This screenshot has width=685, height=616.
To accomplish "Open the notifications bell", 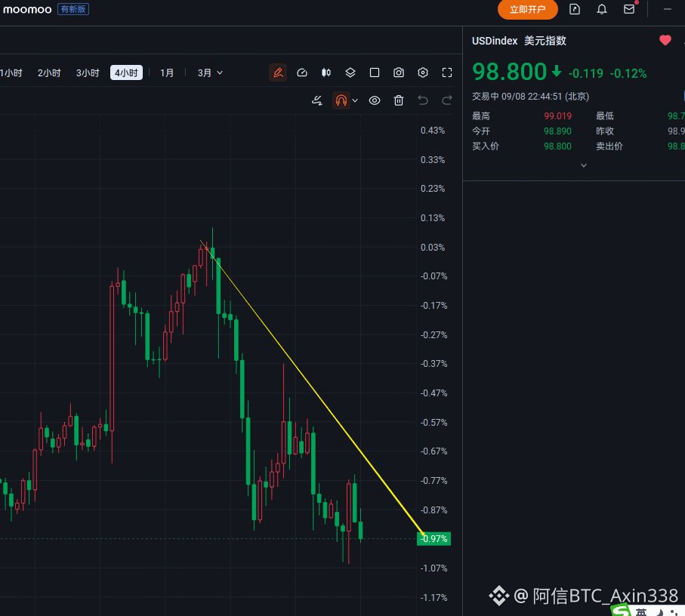I will pos(602,9).
